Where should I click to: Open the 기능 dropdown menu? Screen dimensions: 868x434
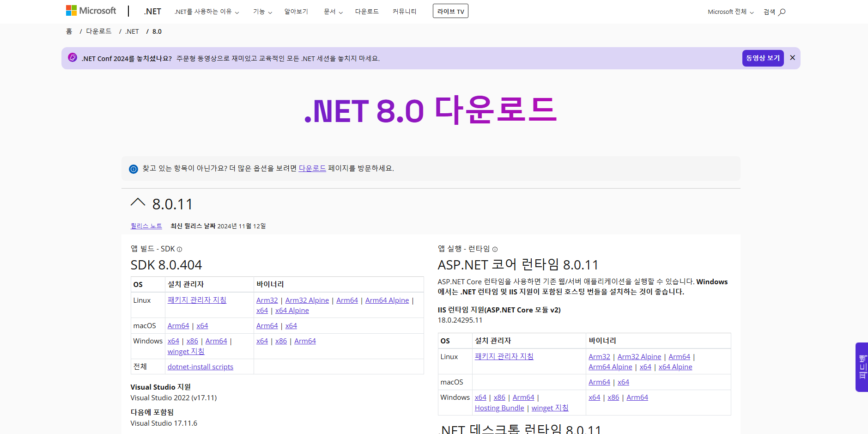(x=262, y=12)
